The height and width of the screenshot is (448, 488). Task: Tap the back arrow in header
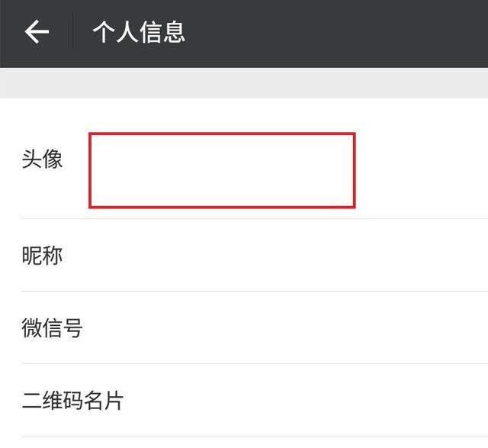click(37, 31)
